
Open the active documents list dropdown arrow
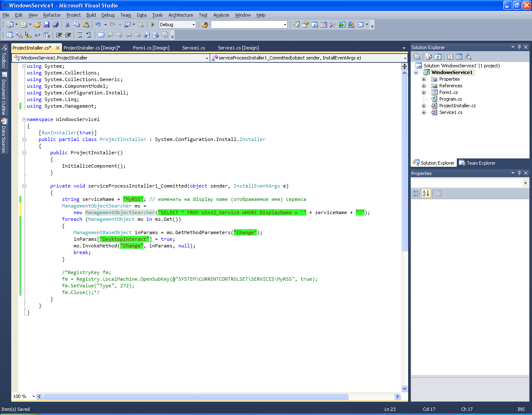404,48
